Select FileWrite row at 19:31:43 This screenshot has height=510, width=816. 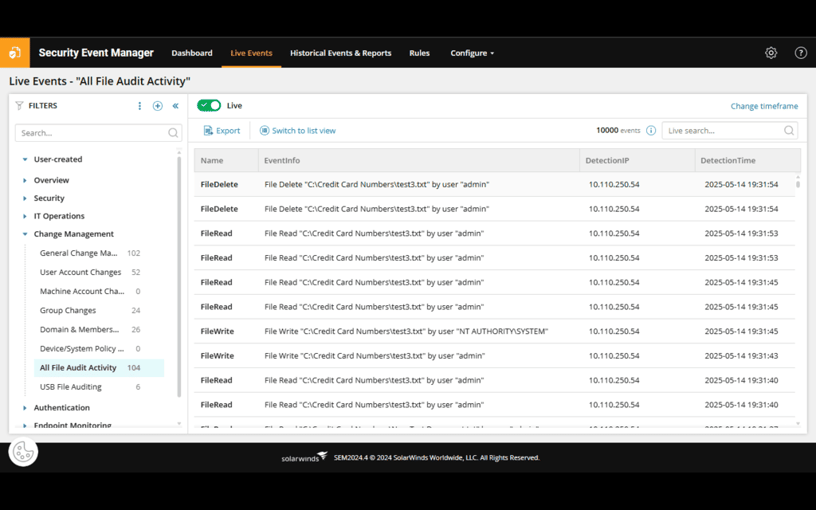point(494,356)
